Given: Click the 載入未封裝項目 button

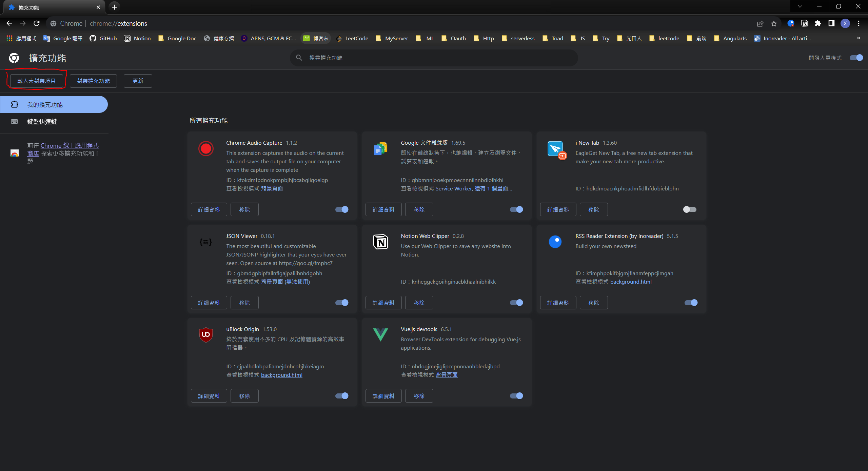Looking at the screenshot, I should tap(37, 81).
